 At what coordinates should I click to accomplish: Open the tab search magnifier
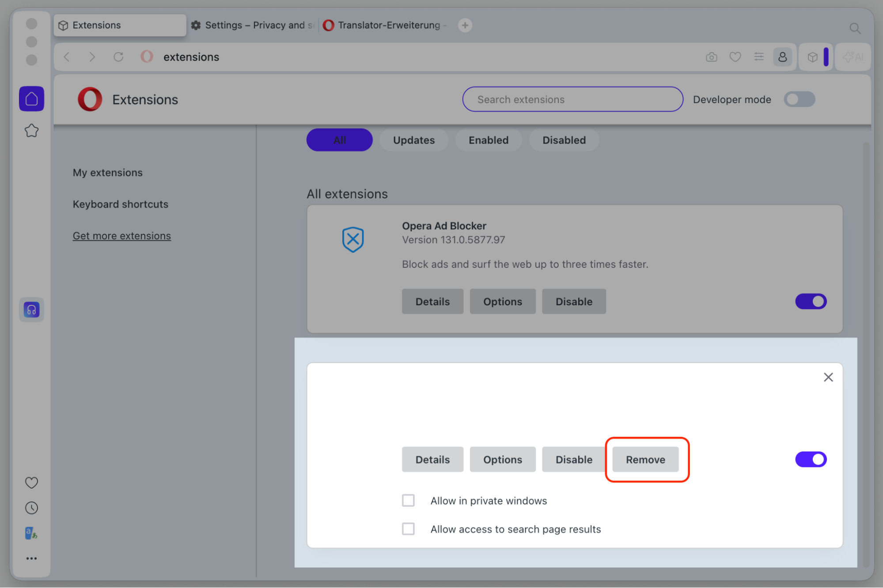855,28
